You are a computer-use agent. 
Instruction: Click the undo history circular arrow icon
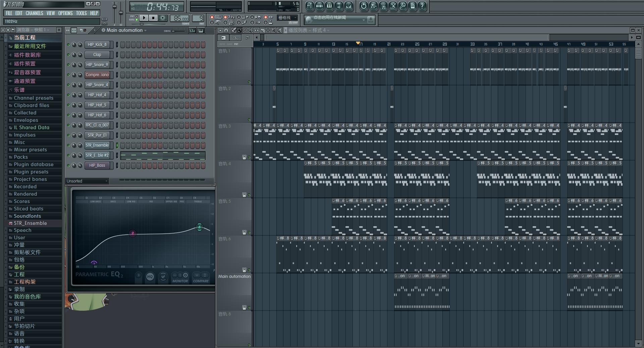point(364,6)
